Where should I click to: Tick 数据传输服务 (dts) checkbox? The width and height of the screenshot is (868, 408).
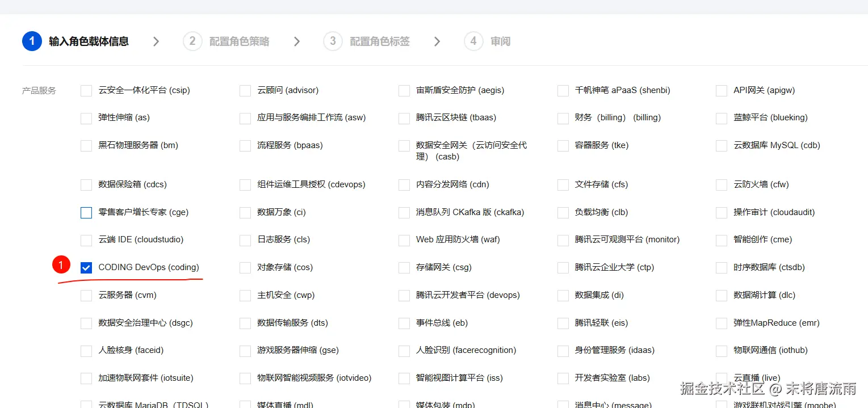point(245,323)
